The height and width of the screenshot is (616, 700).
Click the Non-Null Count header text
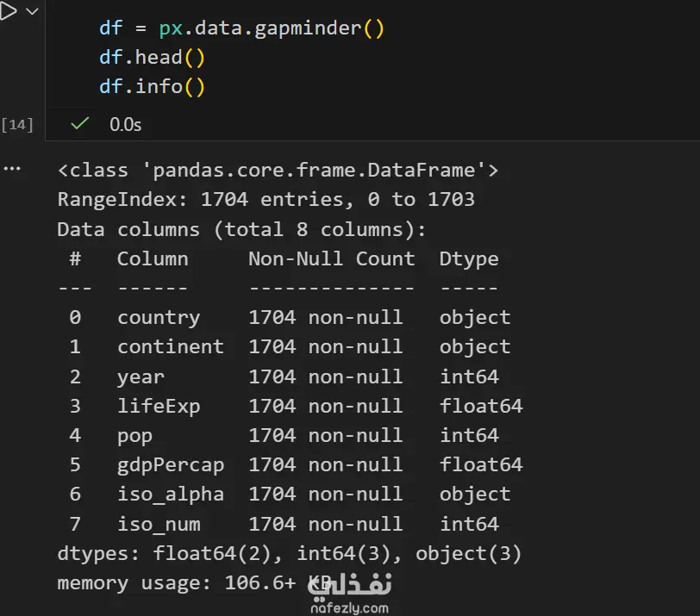click(x=331, y=258)
